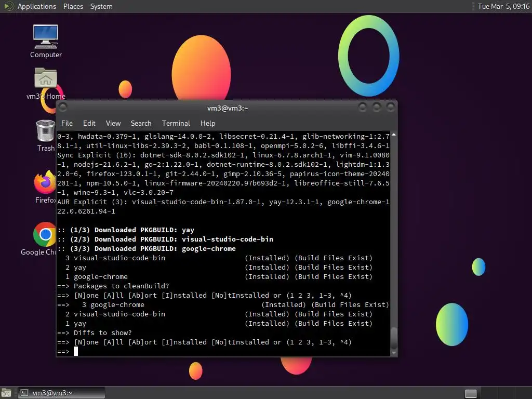Open the terminal View menu
Viewport: 532px width, 399px height.
tap(113, 123)
